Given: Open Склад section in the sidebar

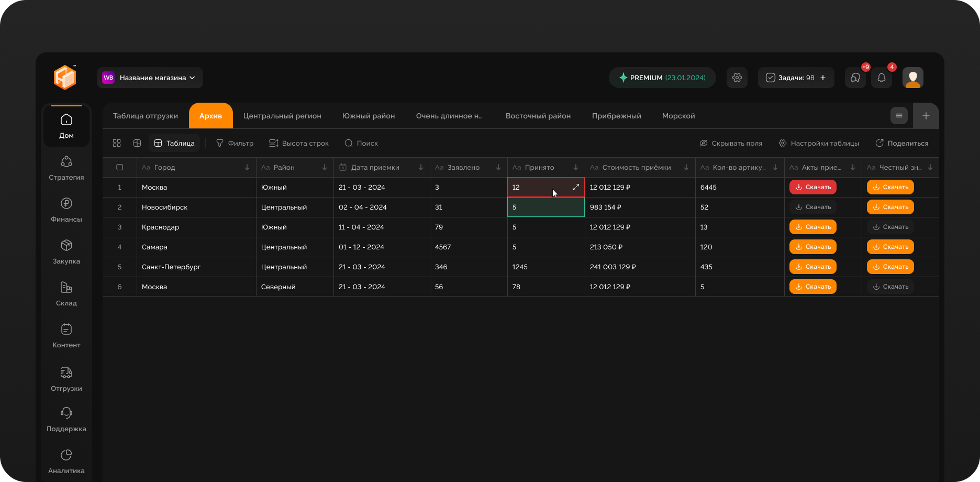Looking at the screenshot, I should click(66, 293).
